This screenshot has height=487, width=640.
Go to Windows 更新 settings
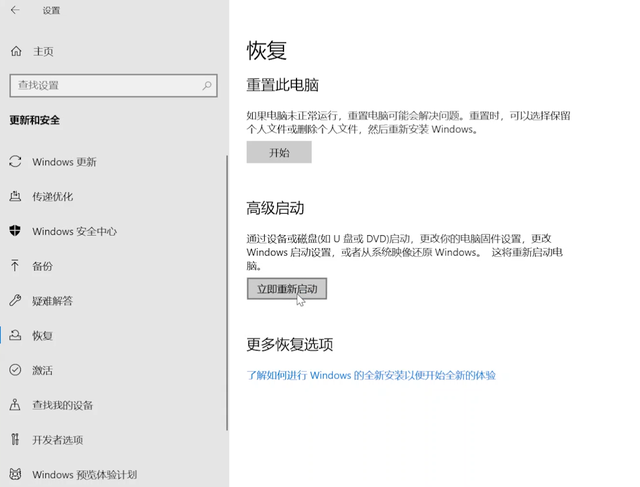(64, 162)
